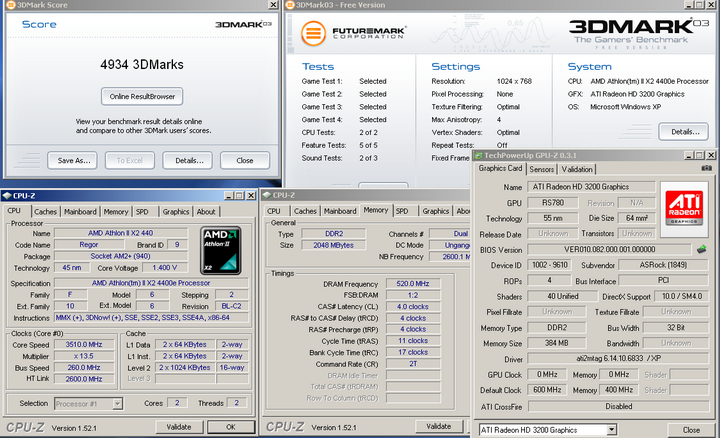Click Save As button in 3DMark Score
The image size is (720, 438).
tap(73, 160)
